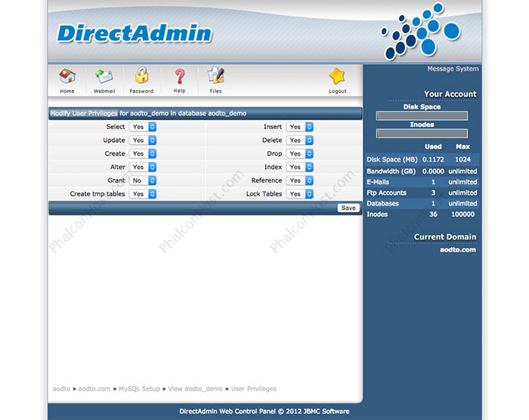
Task: Open the Index privilege dropdown
Action: (299, 167)
